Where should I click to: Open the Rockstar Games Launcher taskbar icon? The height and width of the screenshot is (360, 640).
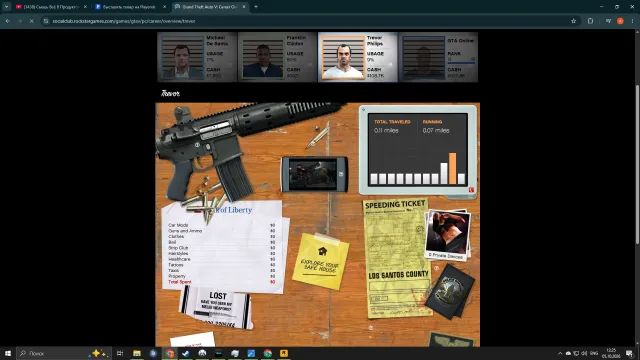point(284,353)
